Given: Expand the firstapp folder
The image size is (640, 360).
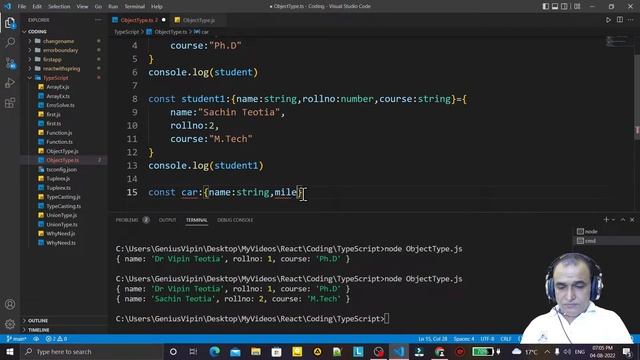Looking at the screenshot, I should [52, 60].
